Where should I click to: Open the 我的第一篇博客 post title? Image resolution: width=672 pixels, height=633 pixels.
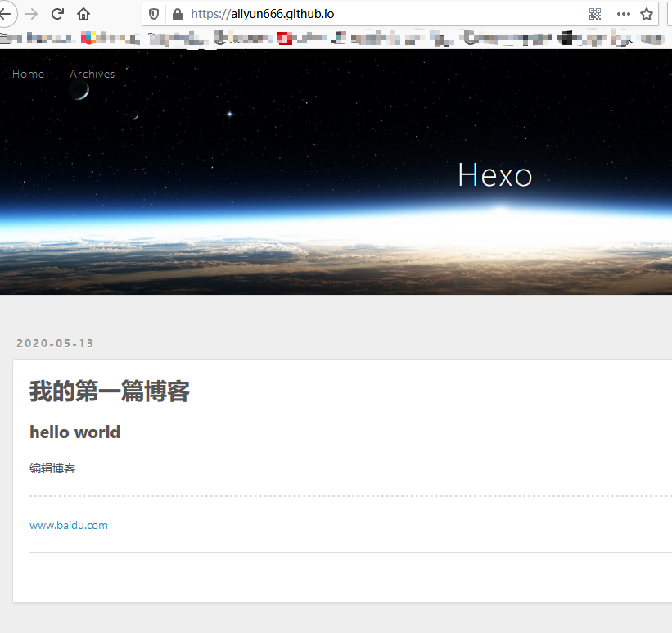[x=110, y=391]
